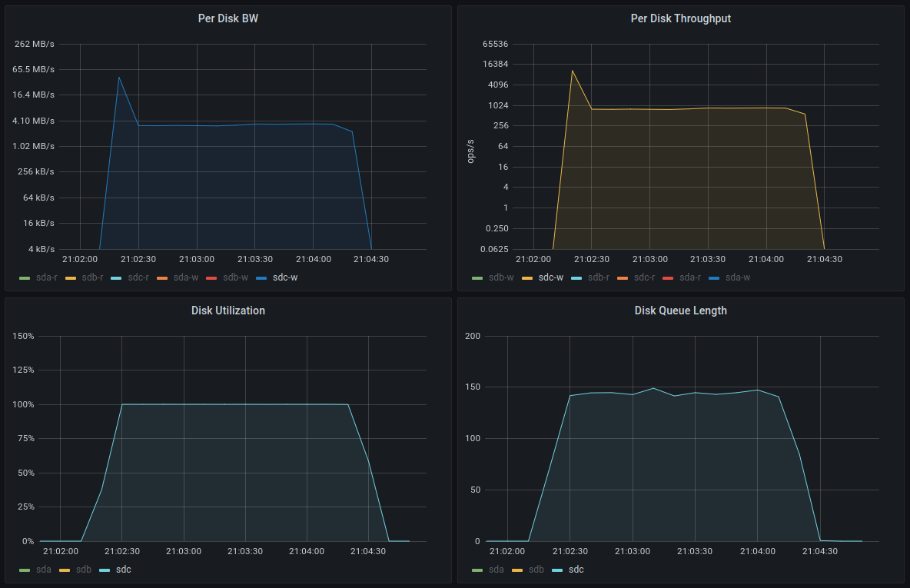Viewport: 910px width, 588px height.
Task: Open the Disk Queue Length panel title menu
Action: (680, 311)
